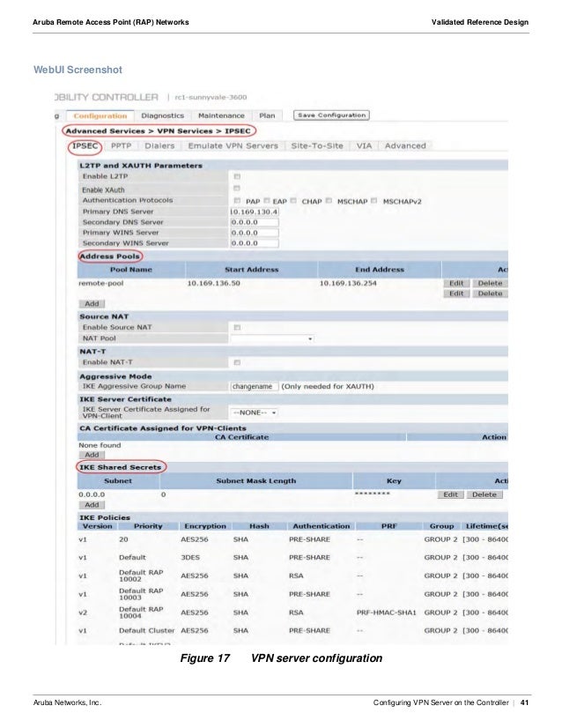Check the CHAP authentication protocol
This screenshot has height=728, width=562.
pyautogui.click(x=293, y=201)
